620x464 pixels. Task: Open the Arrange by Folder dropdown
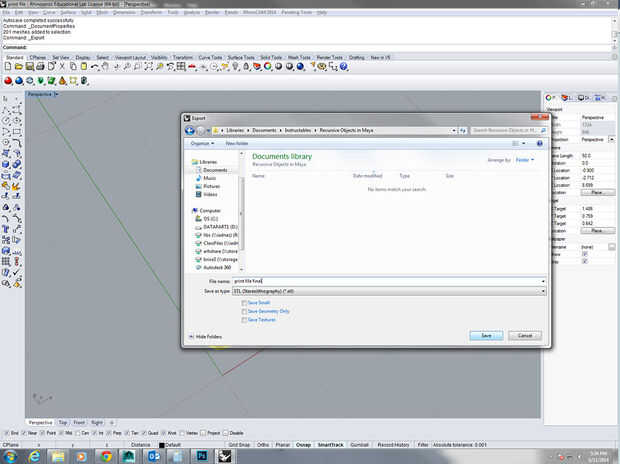[x=525, y=160]
